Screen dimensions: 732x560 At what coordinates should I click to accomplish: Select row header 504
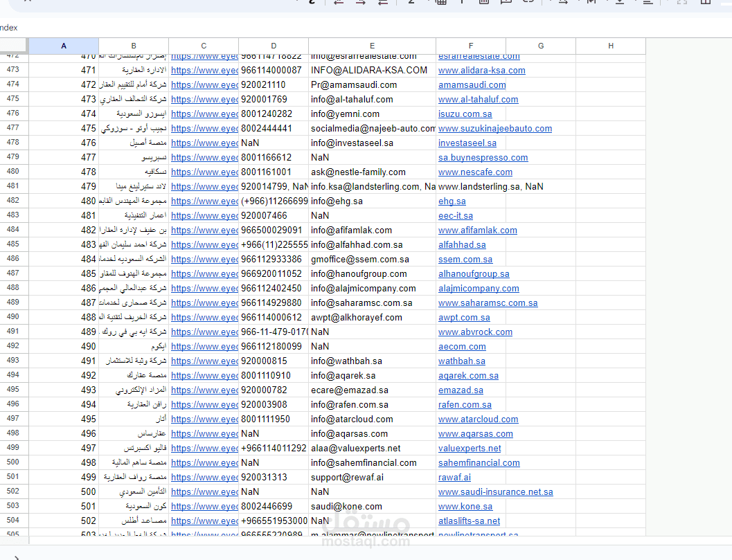[14, 520]
